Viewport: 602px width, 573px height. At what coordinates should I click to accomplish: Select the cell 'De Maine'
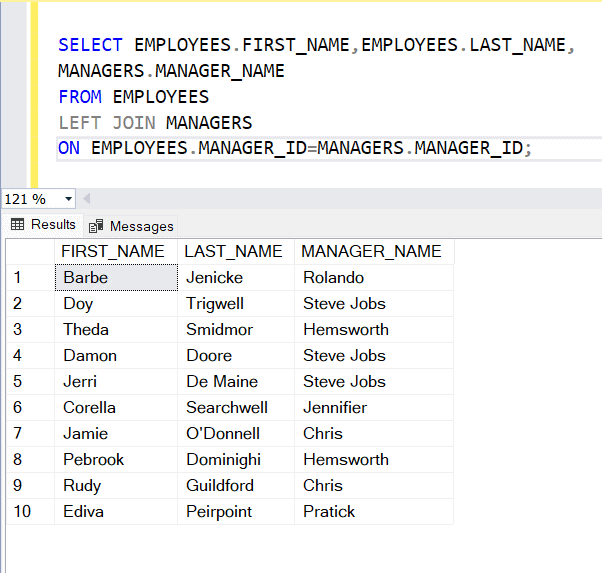236,382
